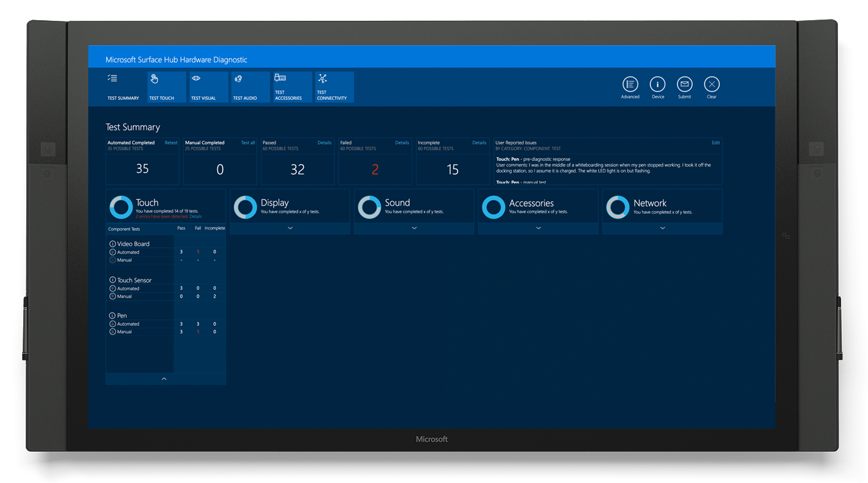Click the Component Tests column header
Viewport: 868px width, 483px height.
click(124, 229)
